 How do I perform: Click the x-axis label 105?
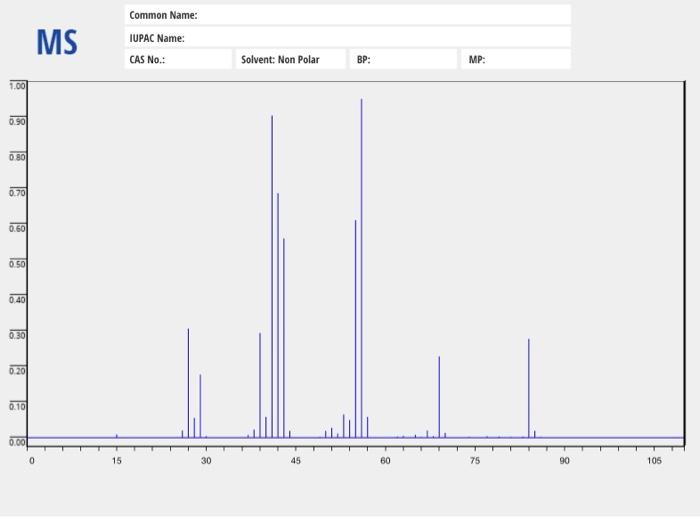click(654, 461)
